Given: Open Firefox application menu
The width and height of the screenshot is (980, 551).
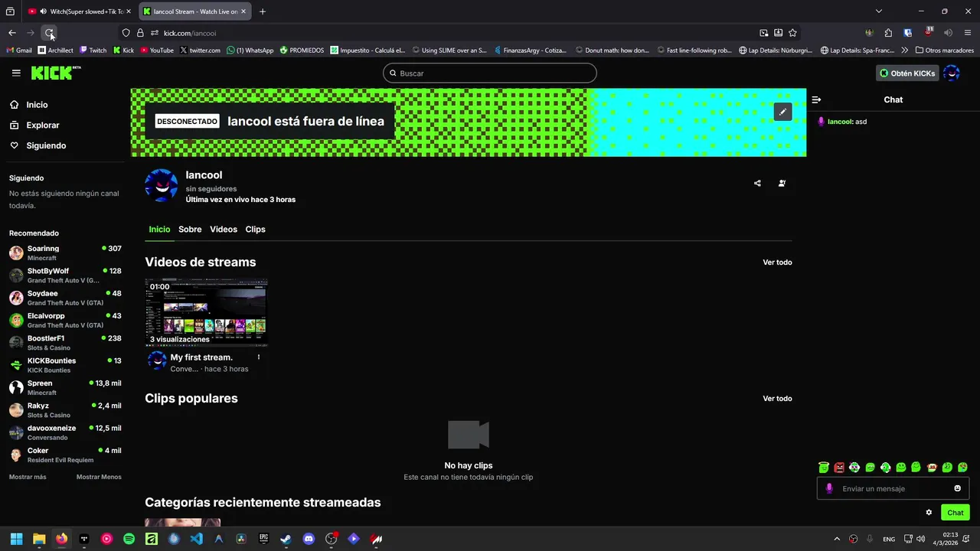Looking at the screenshot, I should click(x=968, y=33).
